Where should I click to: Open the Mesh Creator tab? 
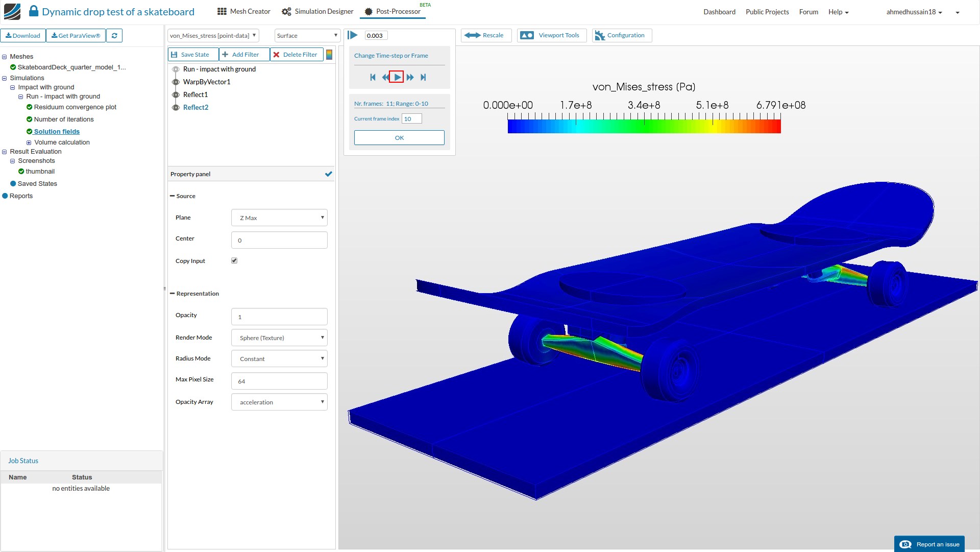pyautogui.click(x=244, y=12)
